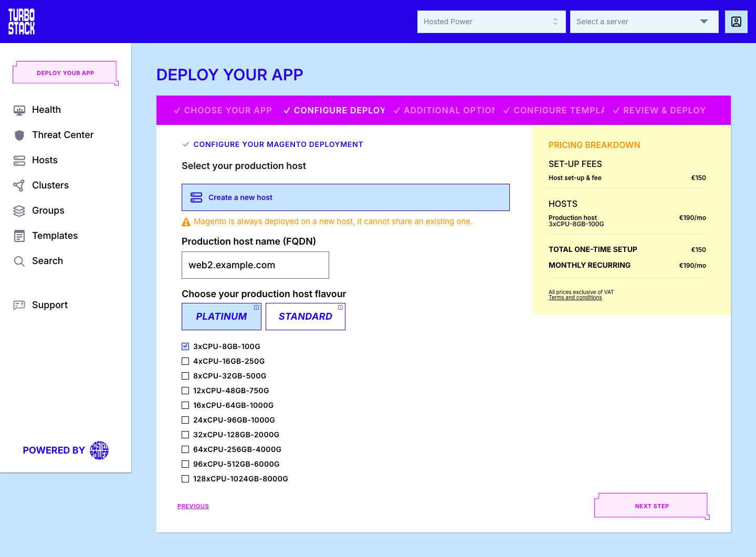Click the TurboStack logo
Screen dimensions: 756x557
pyautogui.click(x=22, y=22)
